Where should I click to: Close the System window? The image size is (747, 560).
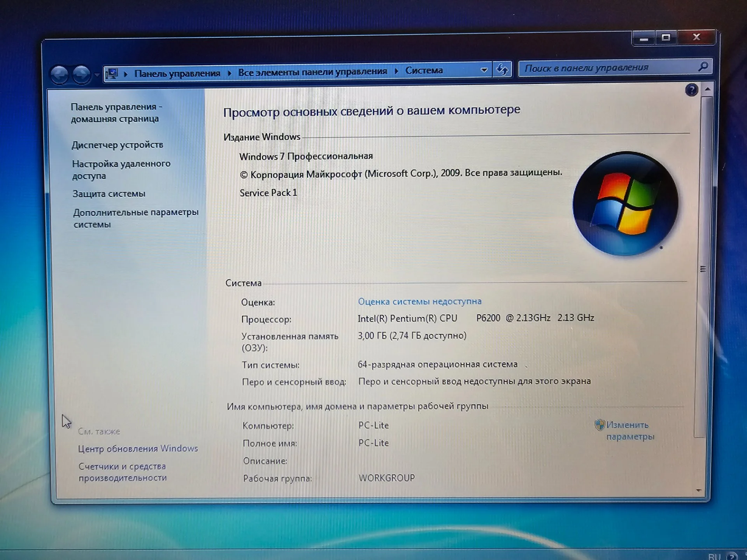pos(696,37)
